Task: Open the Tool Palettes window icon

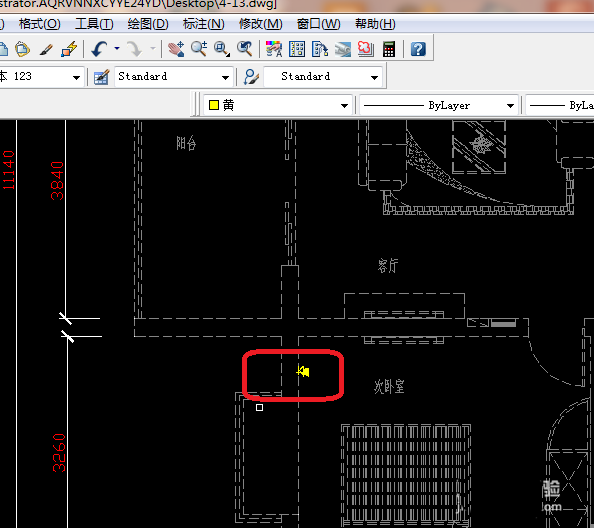Action: pos(320,49)
